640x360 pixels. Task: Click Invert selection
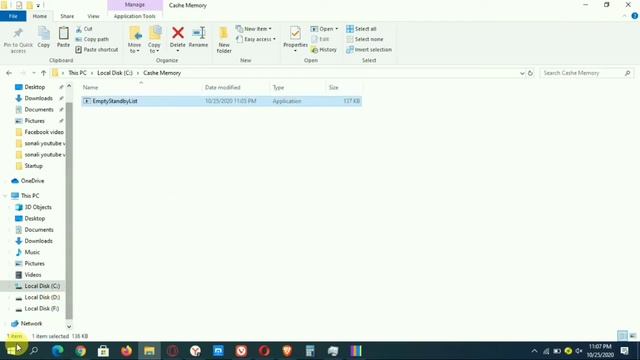pyautogui.click(x=369, y=49)
